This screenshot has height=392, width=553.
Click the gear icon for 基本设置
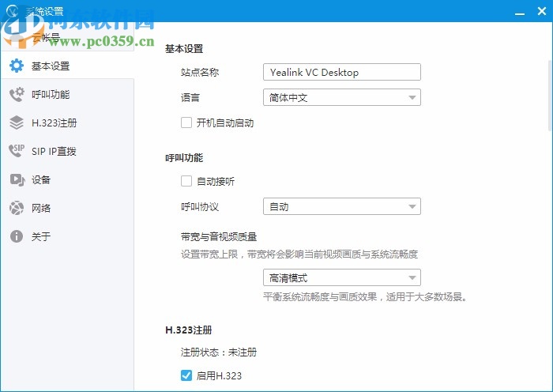17,66
